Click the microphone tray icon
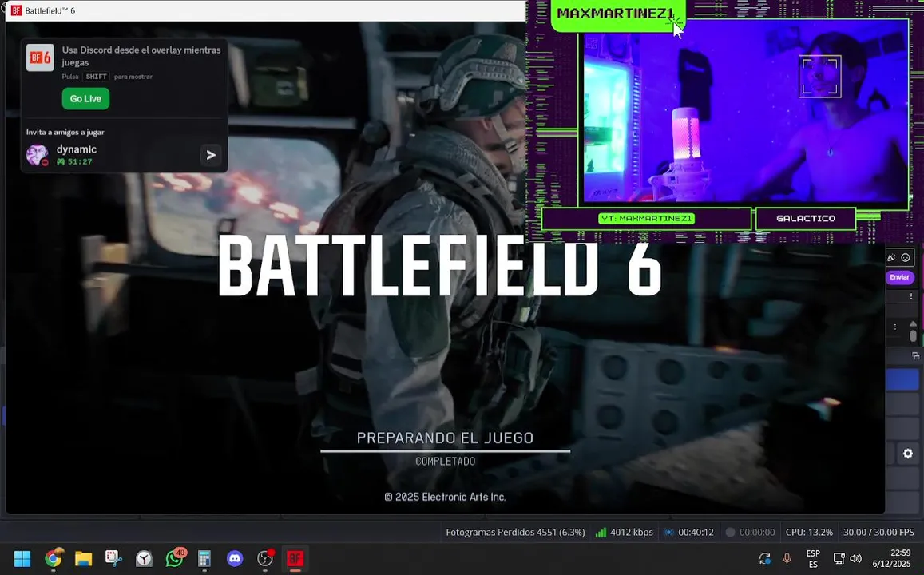Viewport: 924px width, 575px height. coord(787,558)
